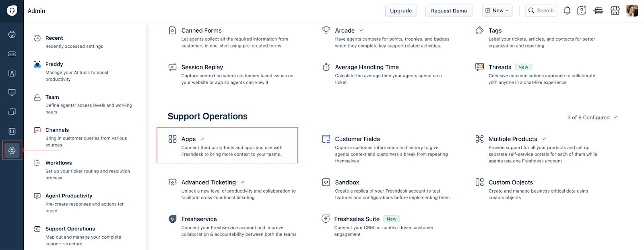Open the Freshdesk logo home
Screen dimensions: 644x250
[x=12, y=11]
